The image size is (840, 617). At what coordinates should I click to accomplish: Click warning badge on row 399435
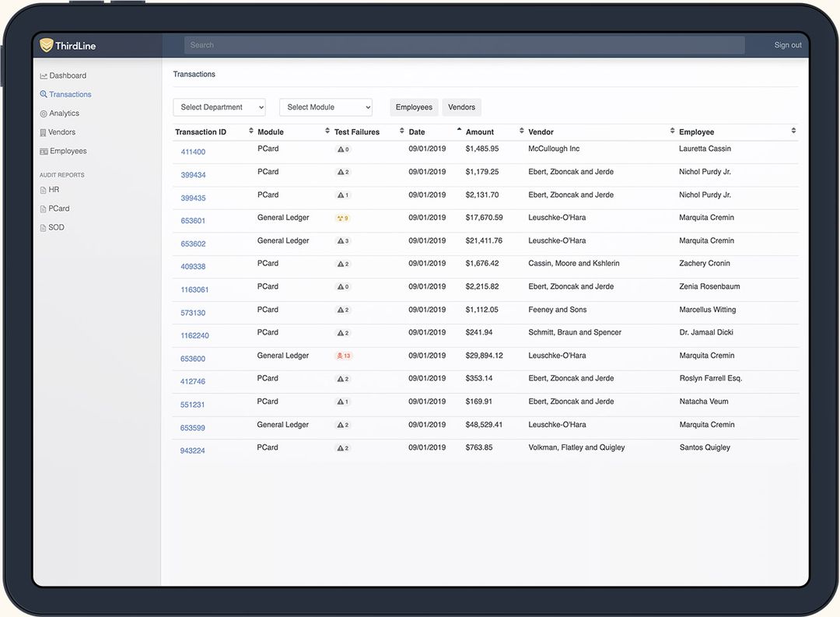click(343, 195)
